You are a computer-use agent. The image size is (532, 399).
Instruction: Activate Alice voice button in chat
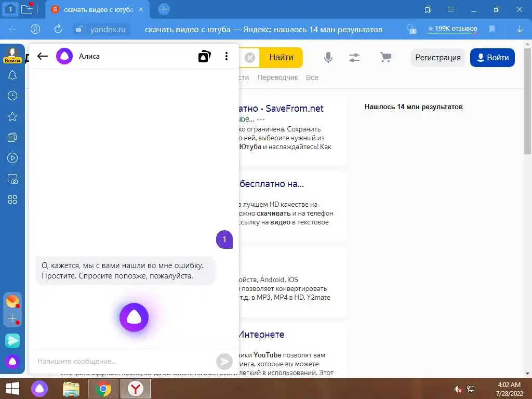(x=134, y=317)
